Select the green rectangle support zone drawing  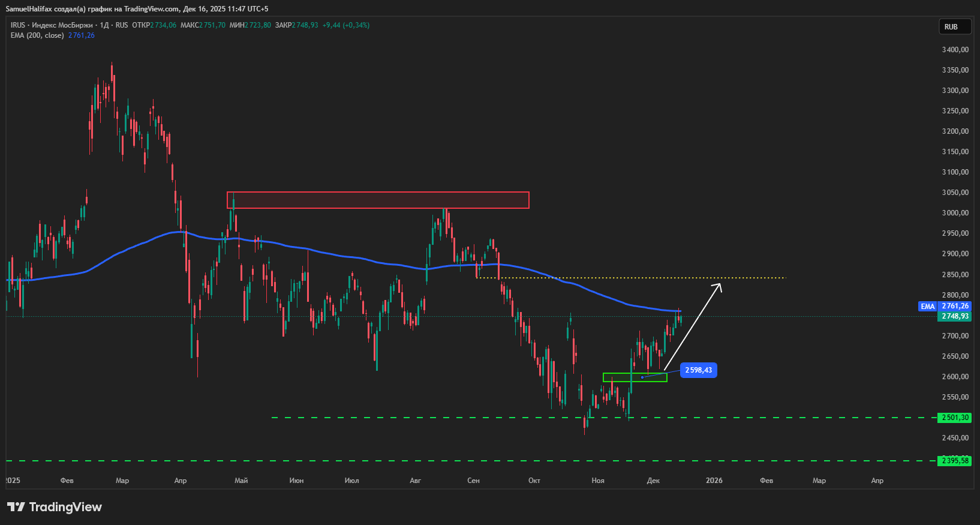(x=635, y=377)
